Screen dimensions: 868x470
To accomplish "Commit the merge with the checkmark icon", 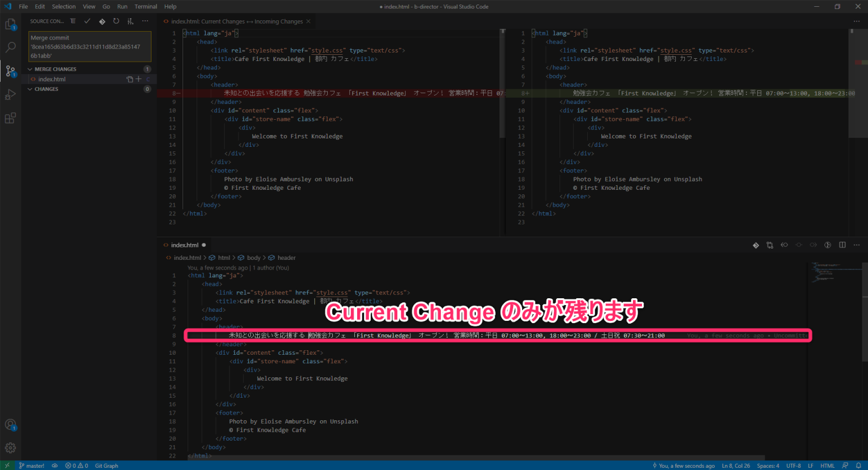I will click(x=86, y=21).
